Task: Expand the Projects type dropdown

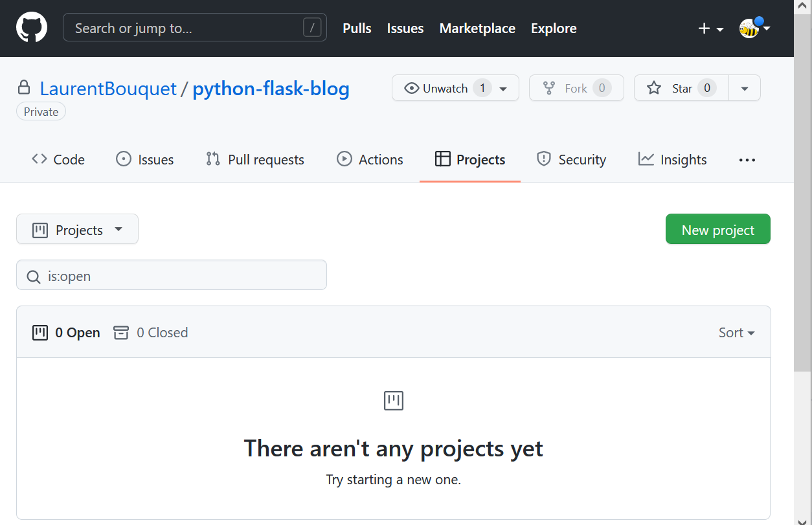Action: [x=77, y=230]
